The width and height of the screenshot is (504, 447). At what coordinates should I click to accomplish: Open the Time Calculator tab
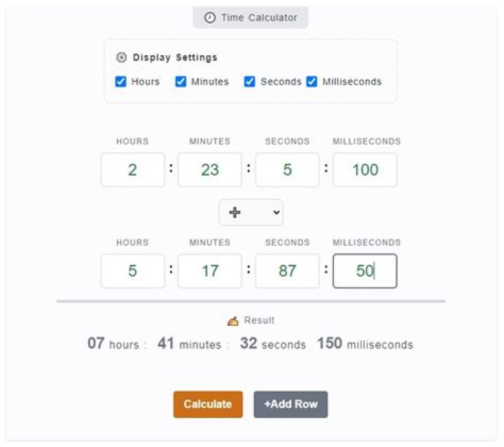pyautogui.click(x=251, y=18)
